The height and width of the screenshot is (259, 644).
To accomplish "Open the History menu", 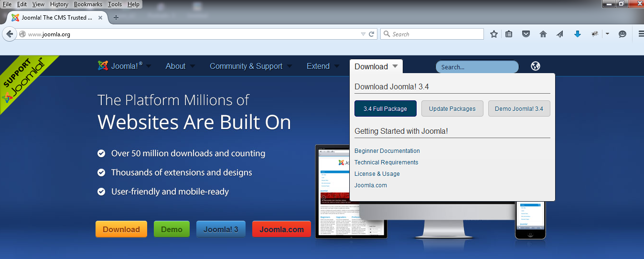I will click(x=59, y=4).
